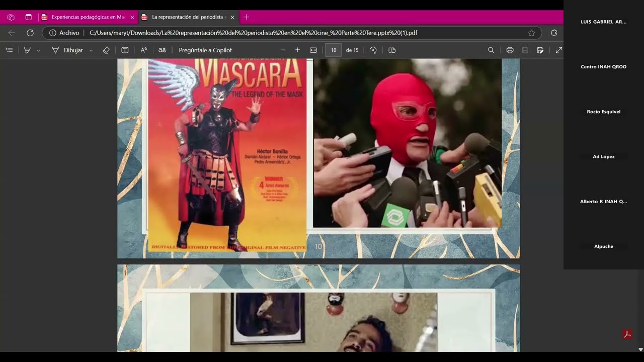This screenshot has height=362, width=644.
Task: Click the page number field
Action: (334, 50)
